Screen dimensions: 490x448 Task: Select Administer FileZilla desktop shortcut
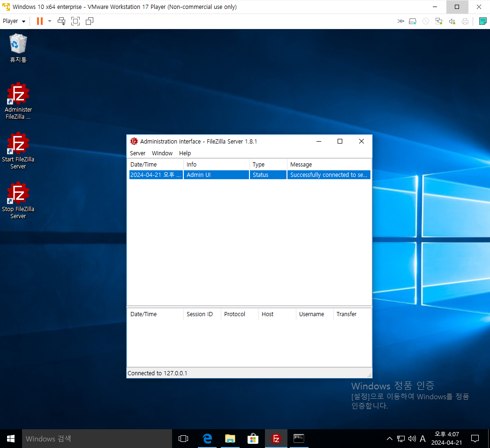point(18,101)
